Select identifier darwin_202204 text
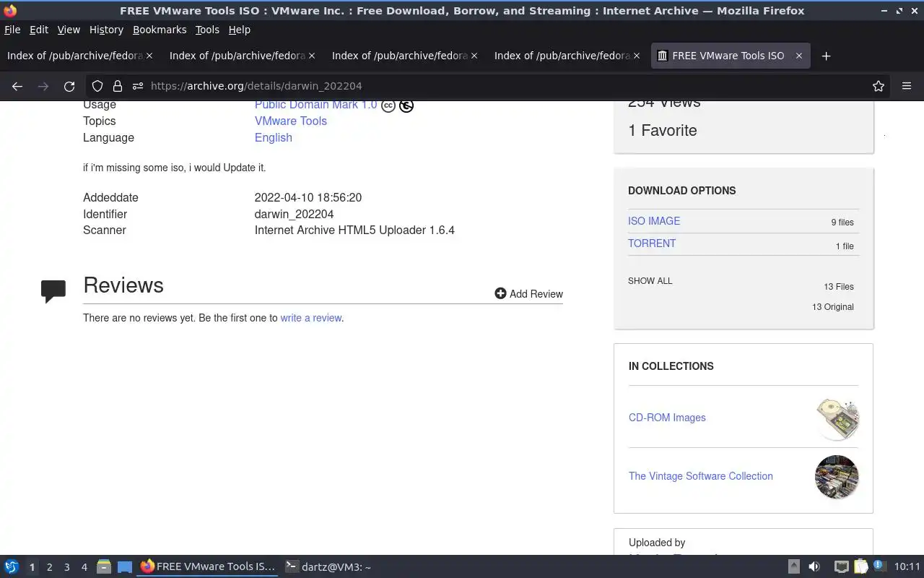The width and height of the screenshot is (924, 578). pos(295,214)
